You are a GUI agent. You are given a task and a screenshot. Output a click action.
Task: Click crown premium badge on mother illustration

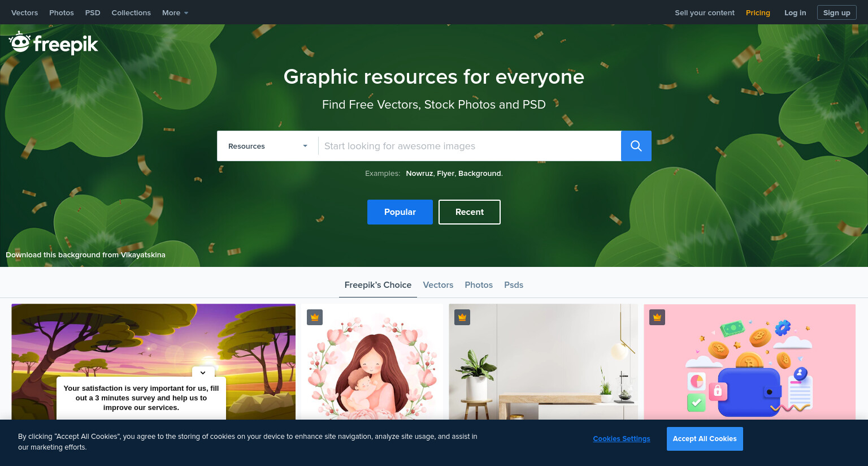tap(315, 317)
